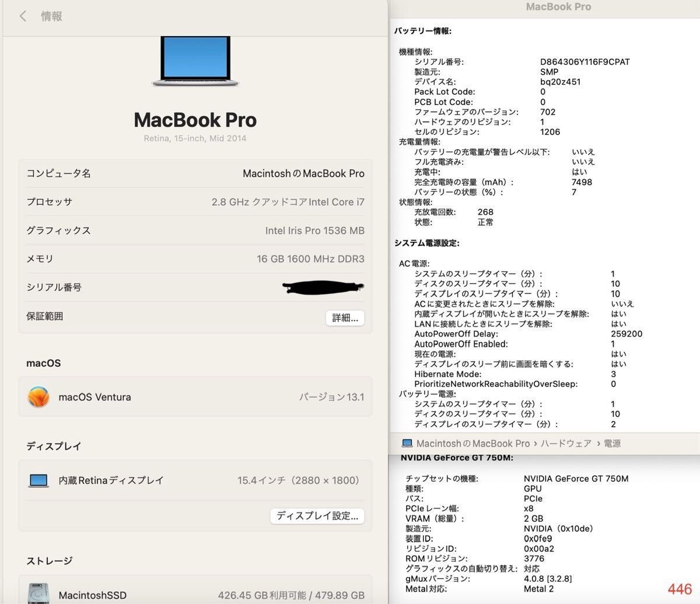Click the 保証範囲 label
Viewport: 700px width, 604px height.
click(44, 316)
